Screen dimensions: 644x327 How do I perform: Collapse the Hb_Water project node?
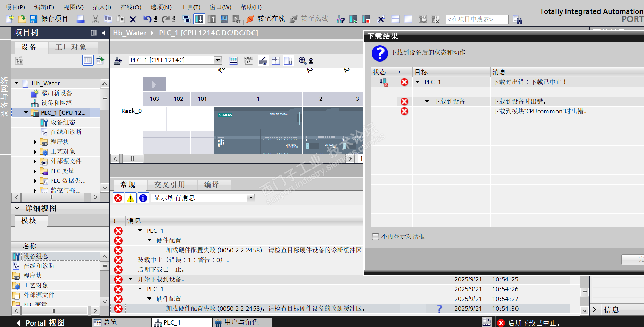(x=16, y=83)
